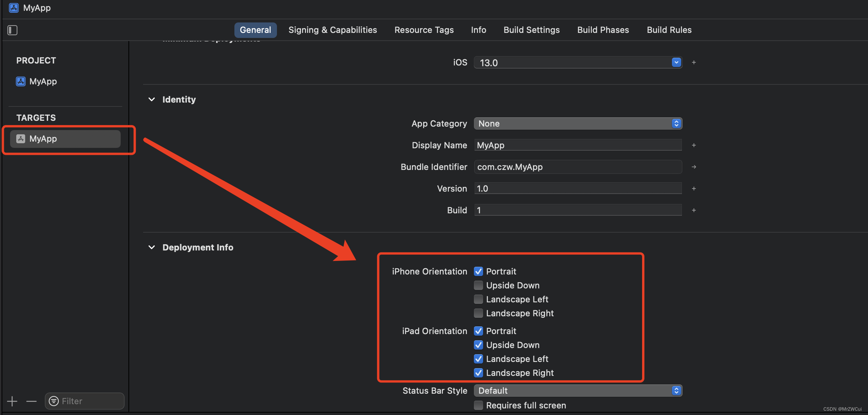Click the Bundle Identifier field
Screen dimensions: 868x415
click(x=578, y=167)
